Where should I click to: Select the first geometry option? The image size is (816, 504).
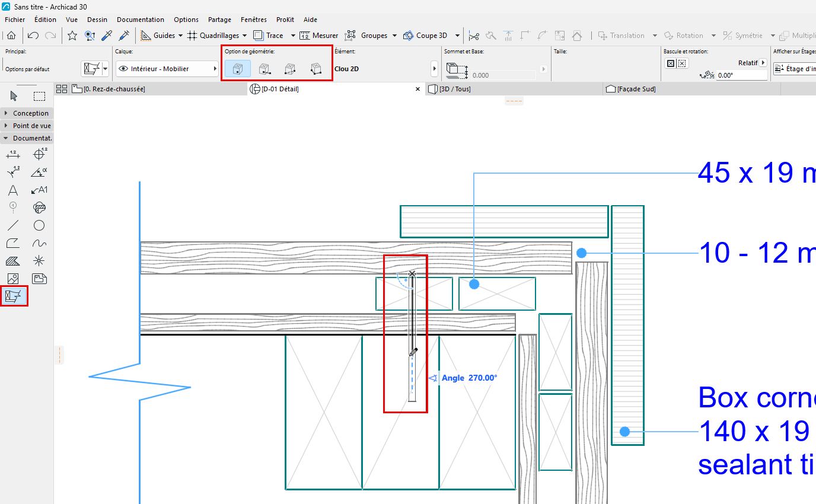pyautogui.click(x=237, y=69)
